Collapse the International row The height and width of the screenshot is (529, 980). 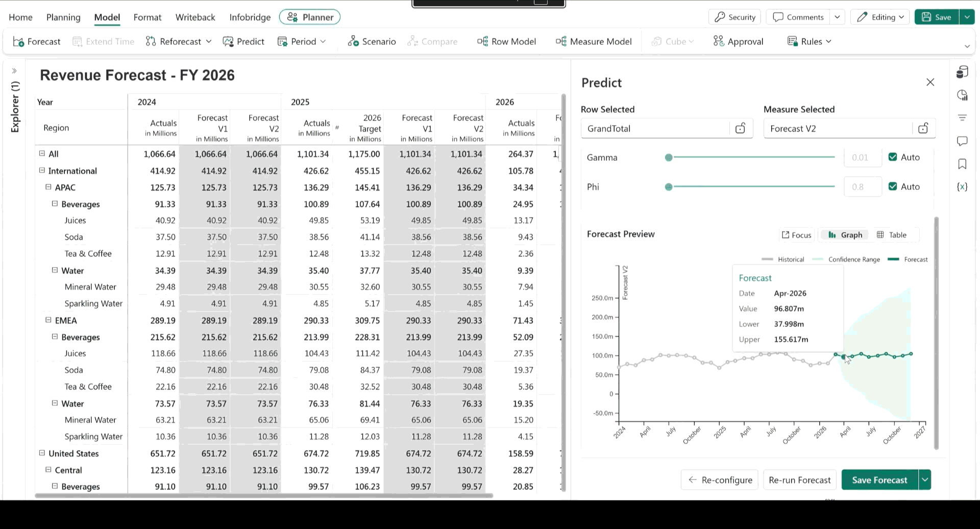tap(42, 171)
